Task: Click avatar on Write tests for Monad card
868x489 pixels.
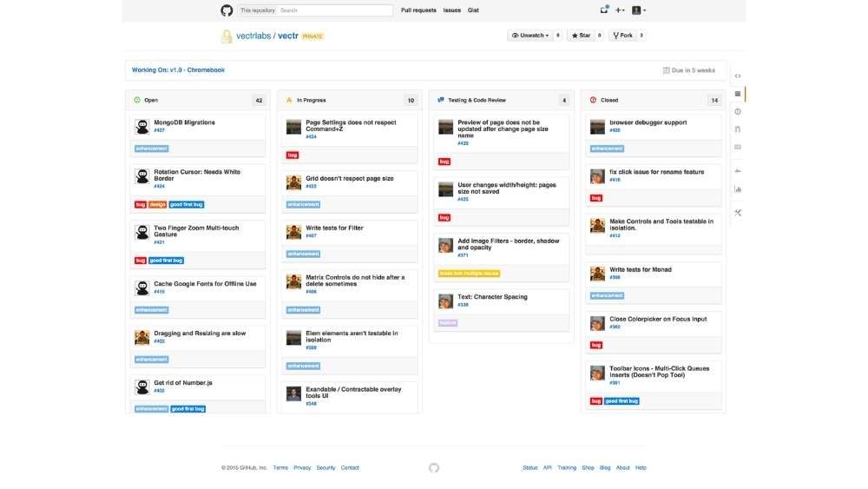Action: point(597,274)
